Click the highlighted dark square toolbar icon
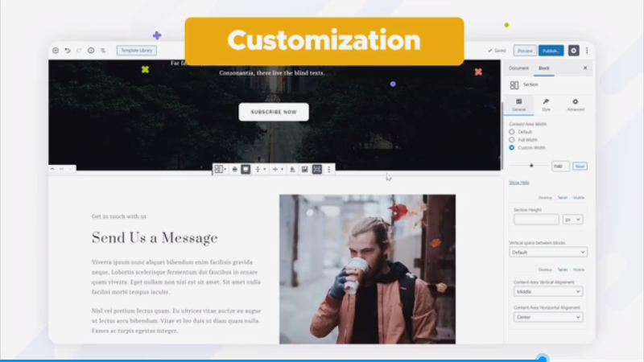Screen dimensions: 644x362 [x=246, y=169]
